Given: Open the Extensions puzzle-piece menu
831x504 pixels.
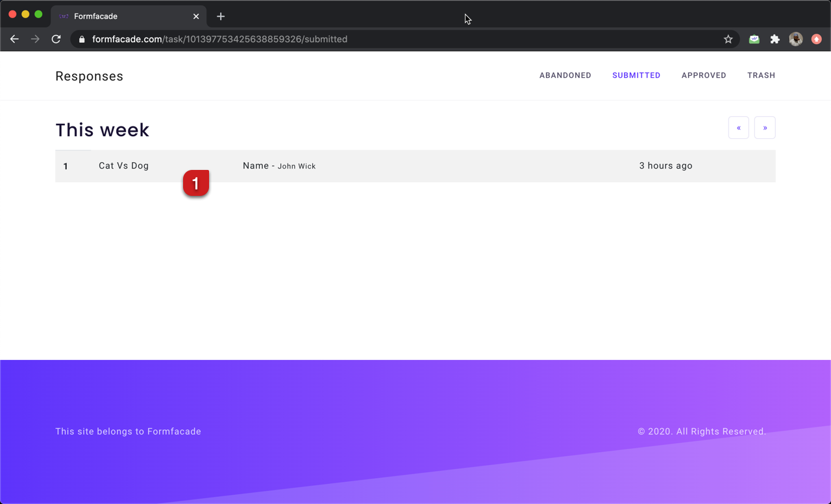Looking at the screenshot, I should pos(775,39).
